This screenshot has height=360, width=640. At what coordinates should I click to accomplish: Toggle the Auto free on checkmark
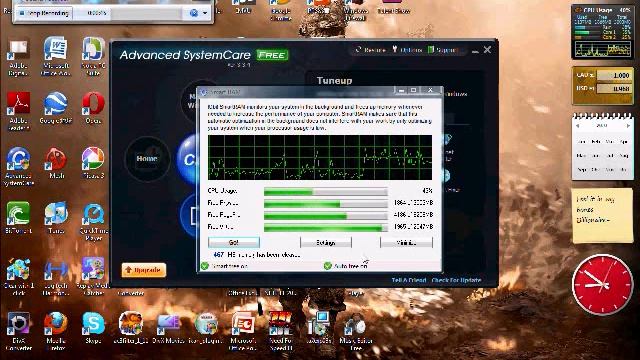point(327,266)
